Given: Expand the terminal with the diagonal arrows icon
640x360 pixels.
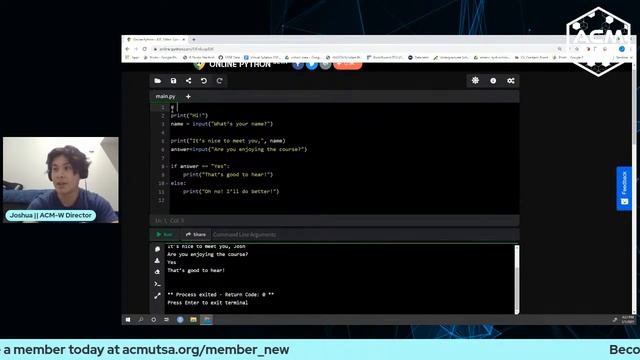Looking at the screenshot, I should (158, 296).
